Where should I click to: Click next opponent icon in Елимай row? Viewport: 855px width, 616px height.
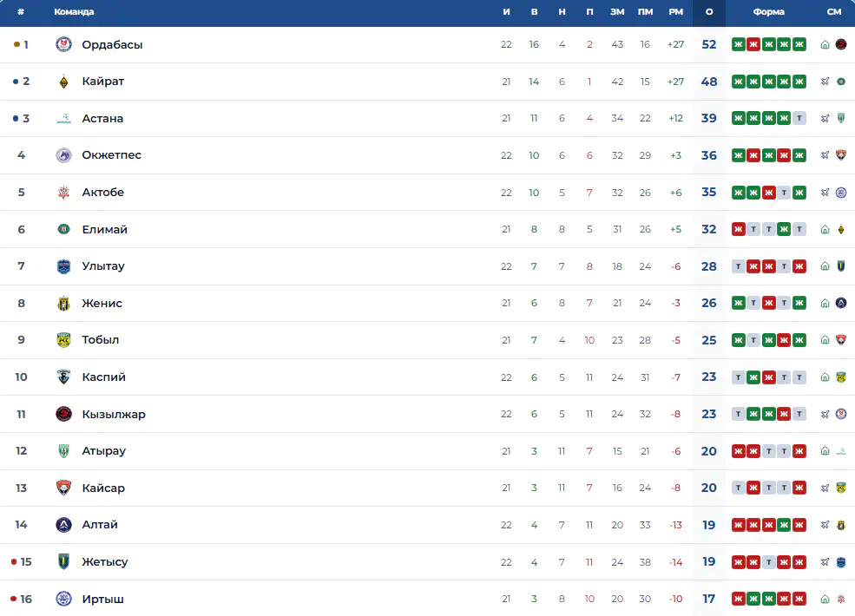click(841, 230)
